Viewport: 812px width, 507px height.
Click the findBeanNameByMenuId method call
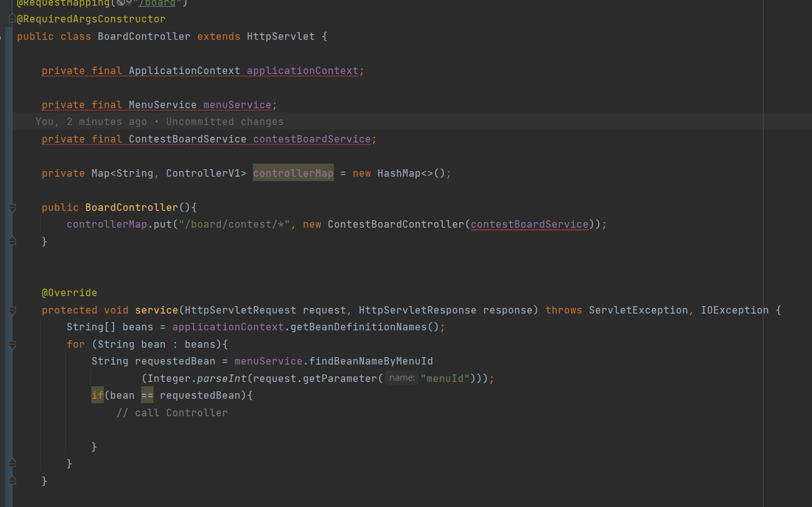[371, 361]
